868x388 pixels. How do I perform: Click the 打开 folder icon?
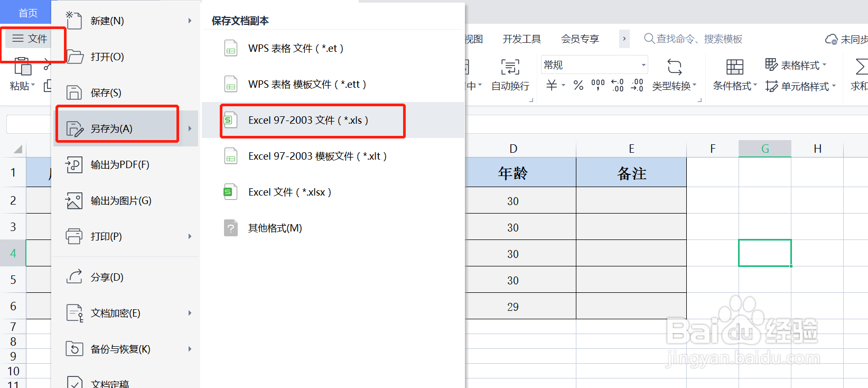point(74,57)
